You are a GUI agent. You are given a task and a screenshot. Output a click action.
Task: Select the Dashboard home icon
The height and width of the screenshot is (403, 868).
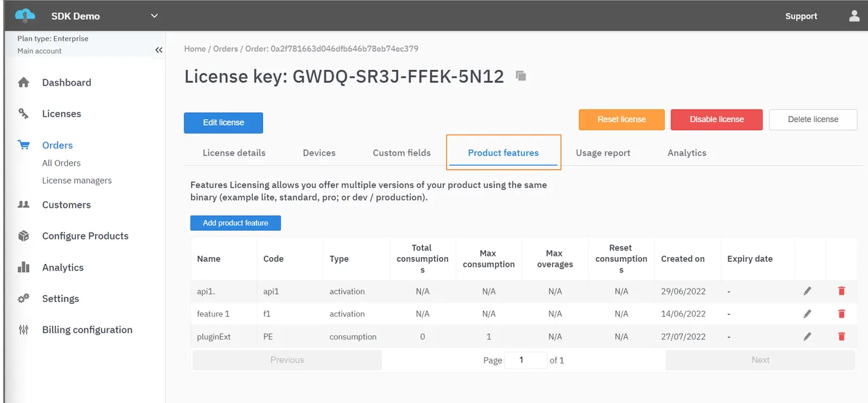point(23,82)
